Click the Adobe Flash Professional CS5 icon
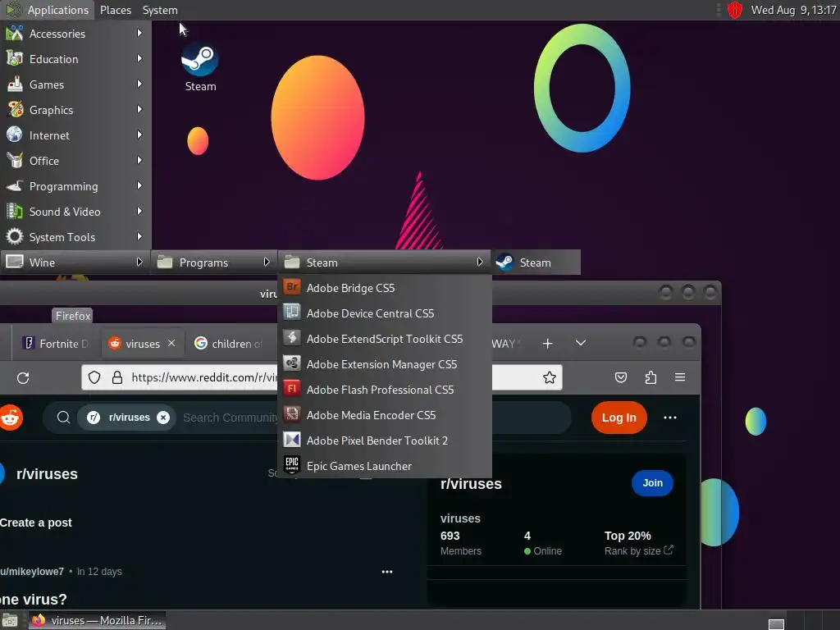The height and width of the screenshot is (630, 840). [x=292, y=389]
